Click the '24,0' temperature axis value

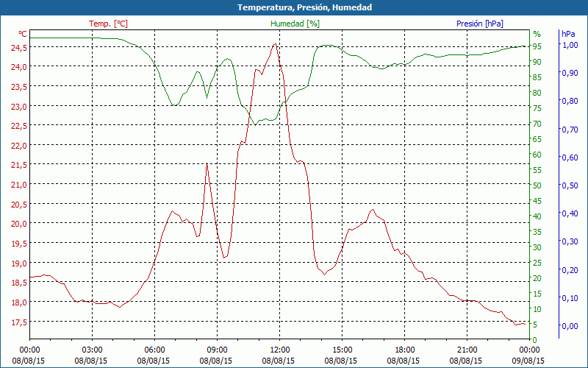19,67
